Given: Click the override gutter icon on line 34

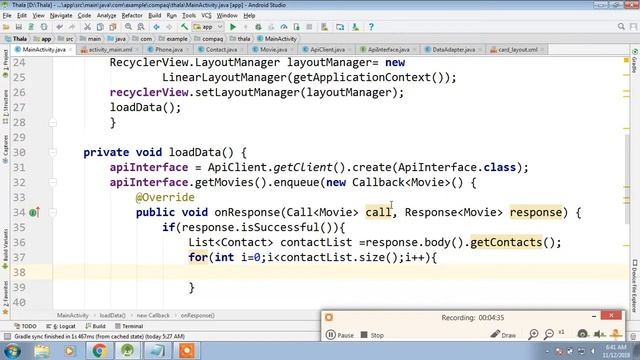Looking at the screenshot, I should point(34,212).
